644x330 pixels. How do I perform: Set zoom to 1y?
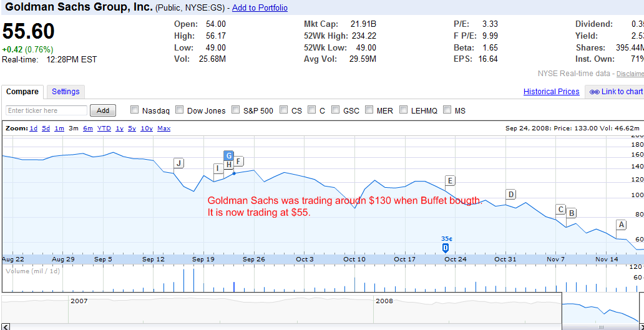tap(120, 129)
